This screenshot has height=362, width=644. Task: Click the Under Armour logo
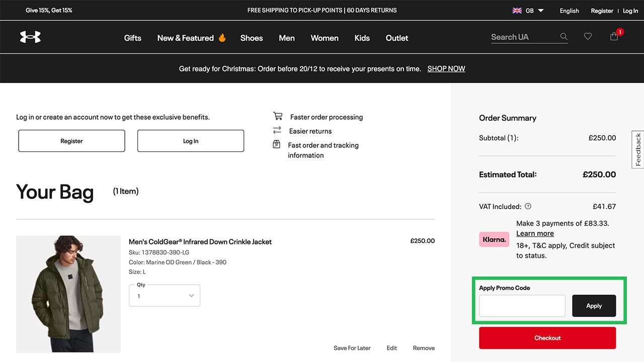pyautogui.click(x=30, y=37)
